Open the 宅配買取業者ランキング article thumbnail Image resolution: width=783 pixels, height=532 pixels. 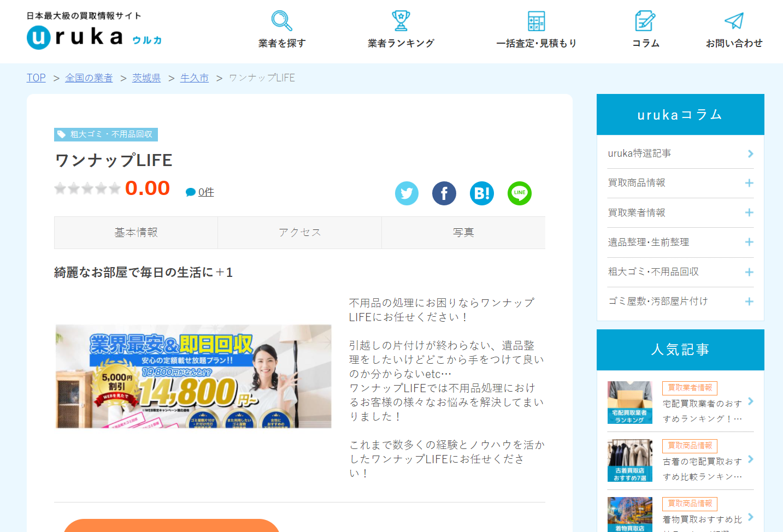coord(630,403)
